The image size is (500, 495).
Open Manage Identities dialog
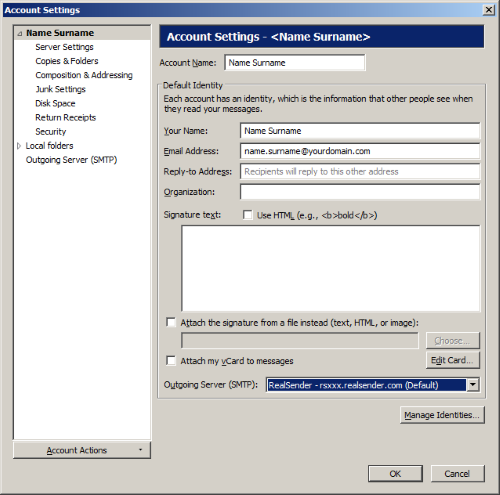[x=442, y=415]
